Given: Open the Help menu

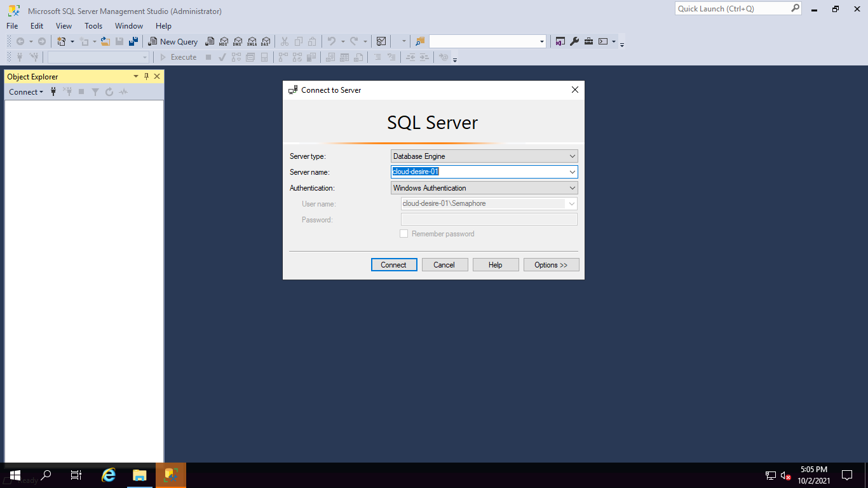Looking at the screenshot, I should (x=163, y=26).
